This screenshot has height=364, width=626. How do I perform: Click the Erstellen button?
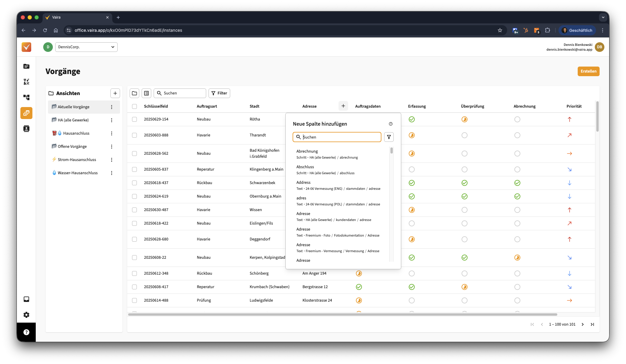588,71
